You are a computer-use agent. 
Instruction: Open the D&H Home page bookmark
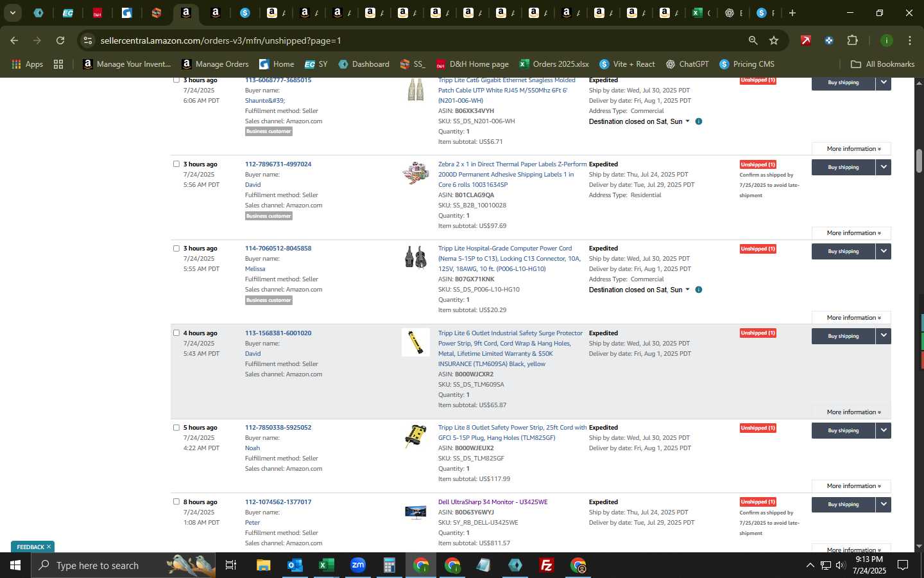click(472, 64)
